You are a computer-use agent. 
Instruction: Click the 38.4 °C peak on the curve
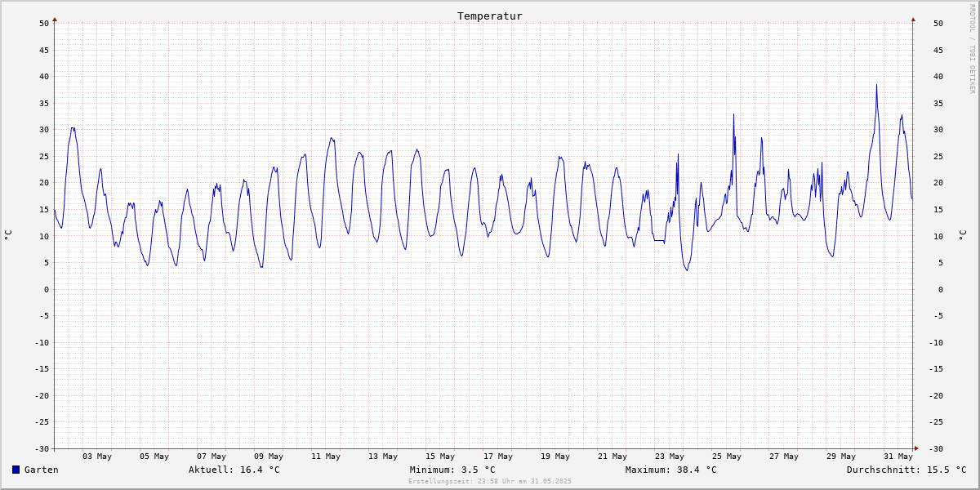(x=876, y=85)
